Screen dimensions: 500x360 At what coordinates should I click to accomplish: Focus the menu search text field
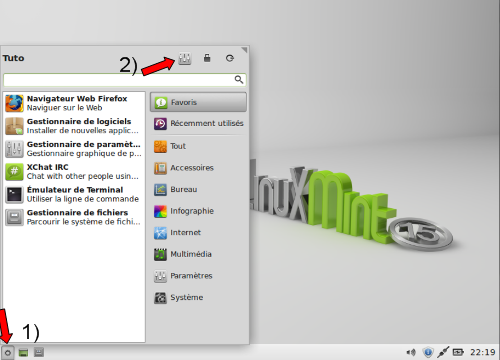coord(125,80)
